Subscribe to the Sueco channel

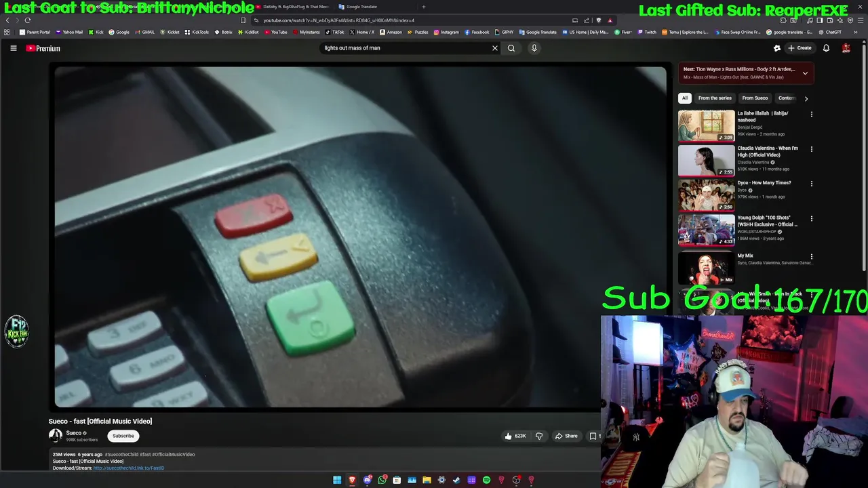point(123,436)
